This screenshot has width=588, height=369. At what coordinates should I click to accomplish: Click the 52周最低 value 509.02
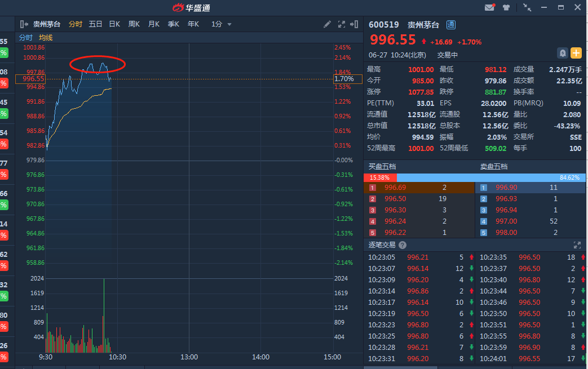point(496,148)
